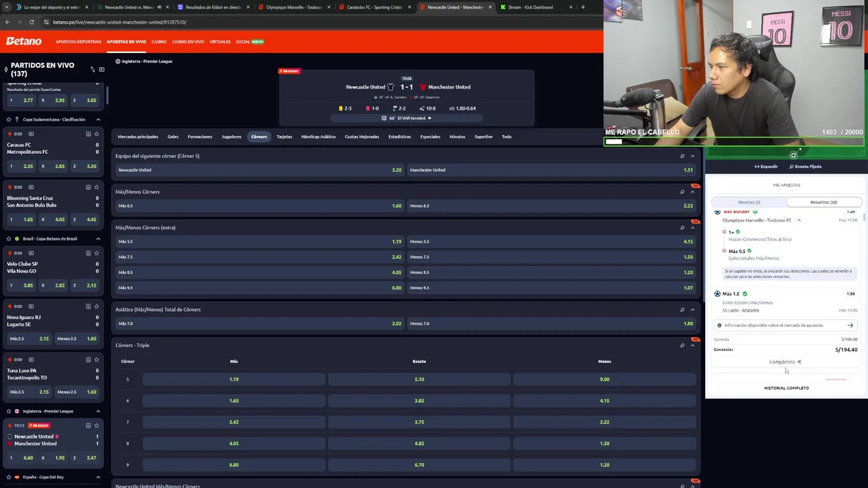Go to the Casino en Vivo menu
The height and width of the screenshot is (488, 868).
pyautogui.click(x=188, y=41)
